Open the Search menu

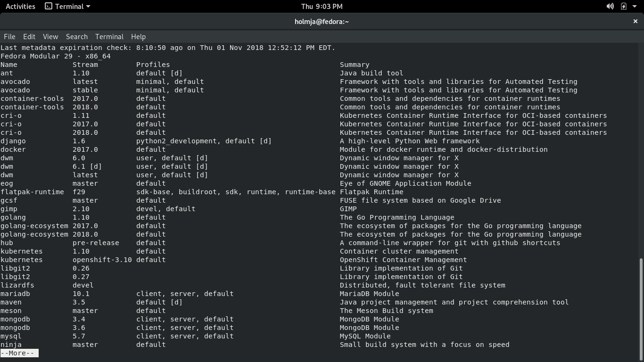pyautogui.click(x=77, y=36)
